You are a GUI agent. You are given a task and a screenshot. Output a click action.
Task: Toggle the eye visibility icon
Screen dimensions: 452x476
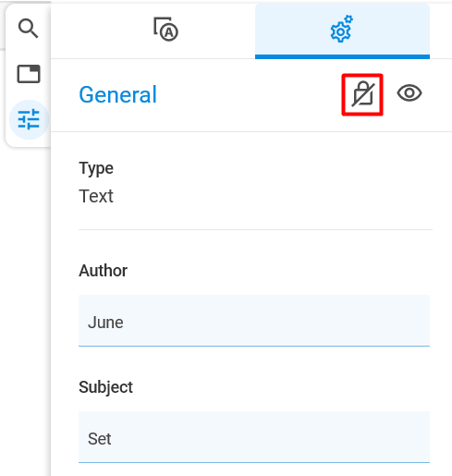click(409, 93)
